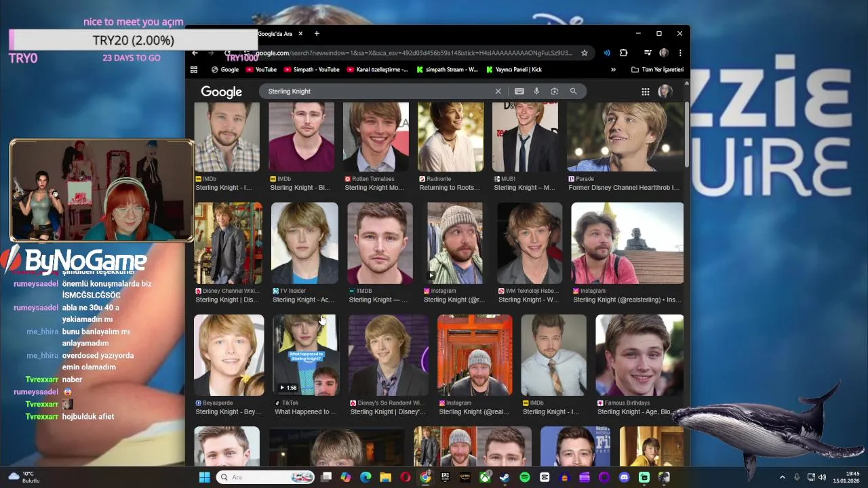Go to Google home via the logo
The image size is (868, 488).
coord(221,91)
